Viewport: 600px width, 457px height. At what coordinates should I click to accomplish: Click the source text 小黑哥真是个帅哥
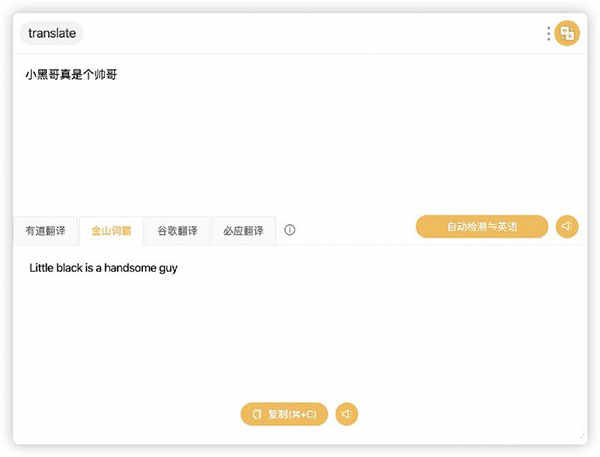71,74
